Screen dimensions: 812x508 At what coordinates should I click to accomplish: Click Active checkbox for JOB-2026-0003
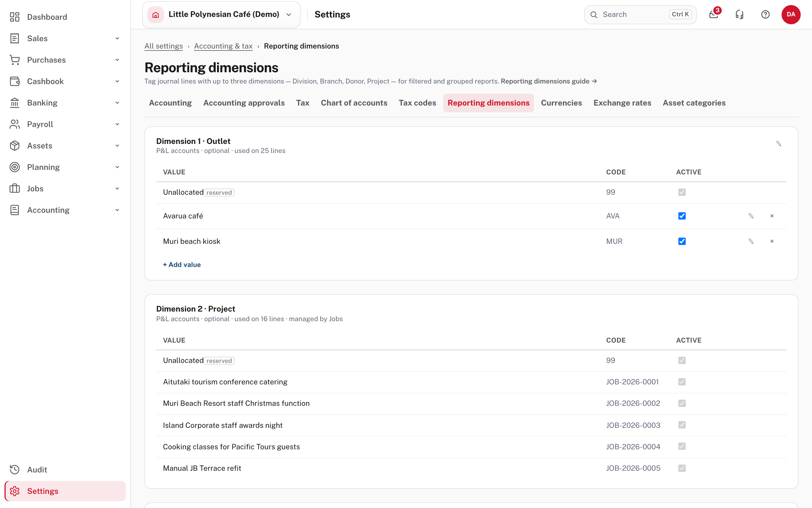point(682,425)
